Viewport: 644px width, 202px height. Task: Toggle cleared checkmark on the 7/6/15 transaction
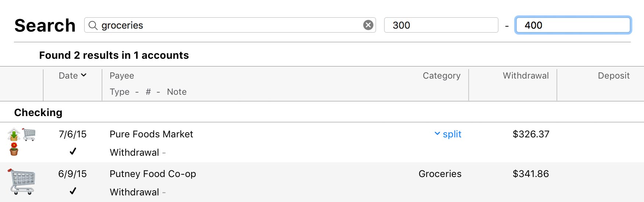click(73, 151)
